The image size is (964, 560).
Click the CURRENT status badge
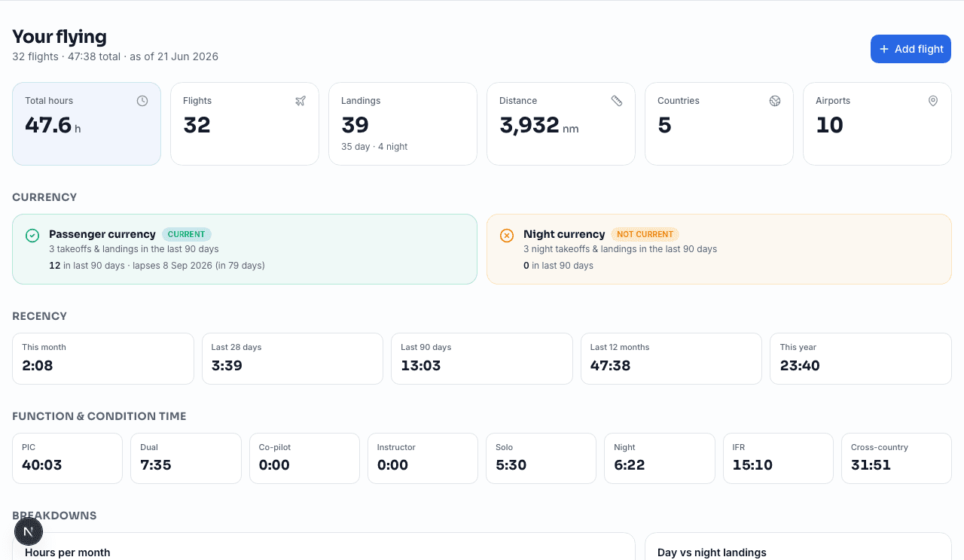click(187, 234)
